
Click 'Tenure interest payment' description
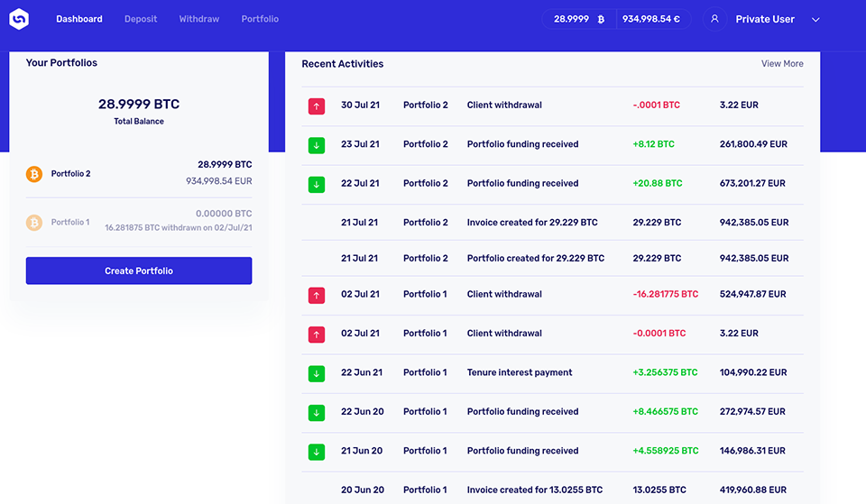point(520,372)
